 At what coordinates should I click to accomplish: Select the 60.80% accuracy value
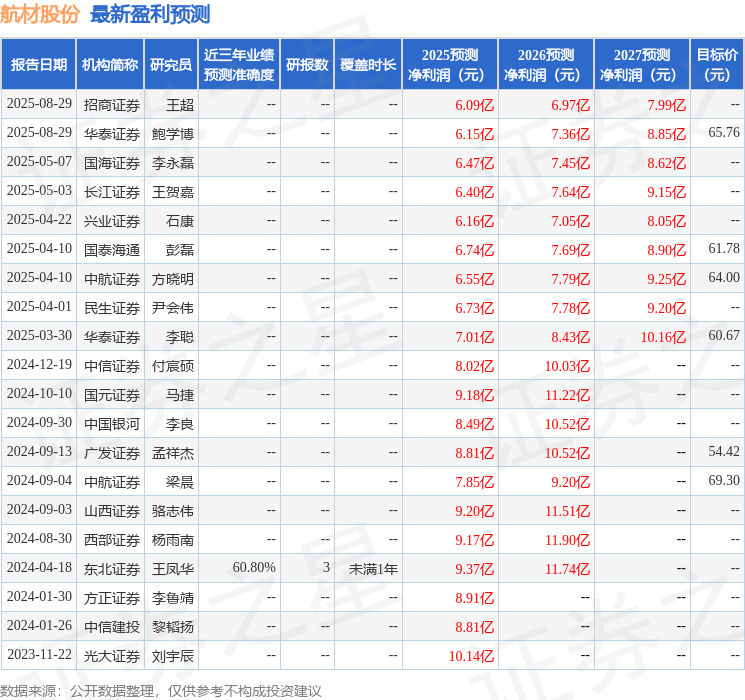point(254,567)
